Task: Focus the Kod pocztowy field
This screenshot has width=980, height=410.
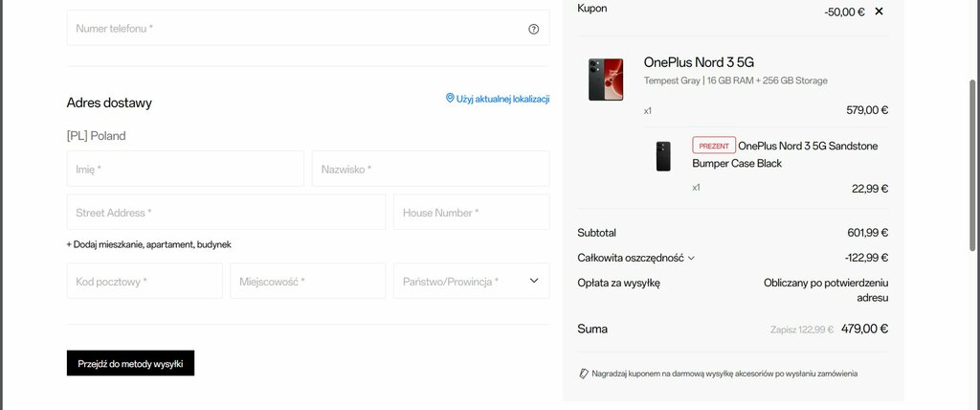Action: click(145, 281)
